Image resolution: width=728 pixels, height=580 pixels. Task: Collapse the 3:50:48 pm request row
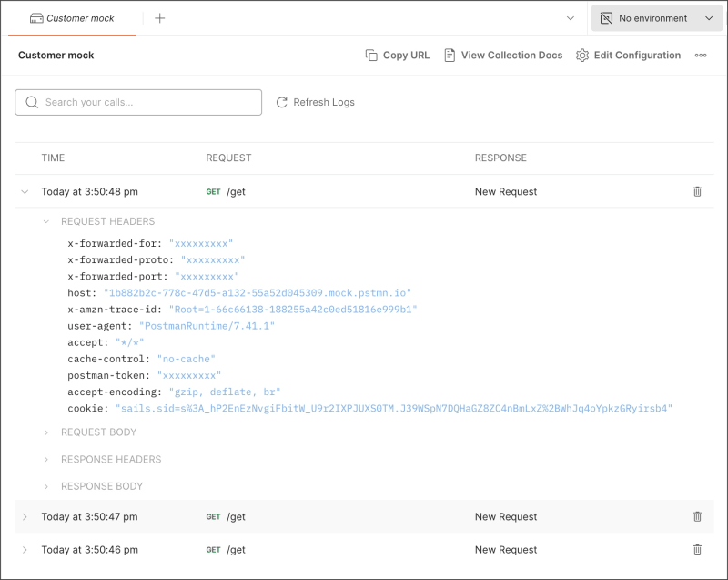25,192
